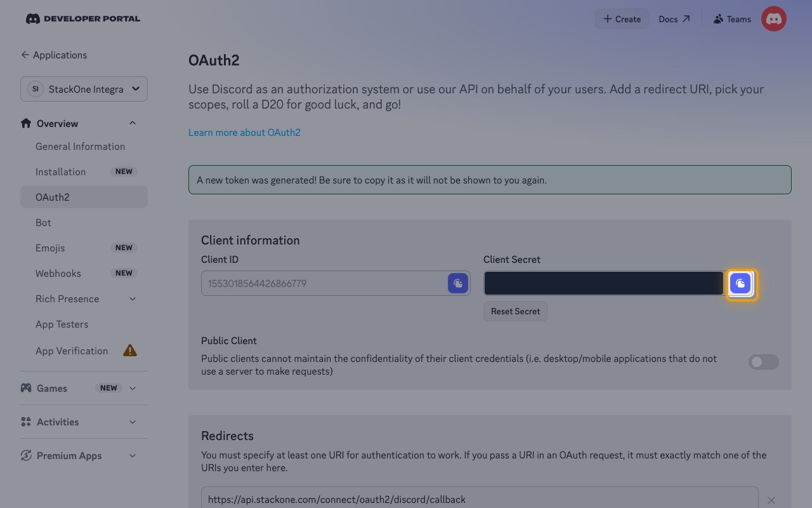Open the Docs external link
Screen dimensions: 812x508
pyautogui.click(x=674, y=19)
